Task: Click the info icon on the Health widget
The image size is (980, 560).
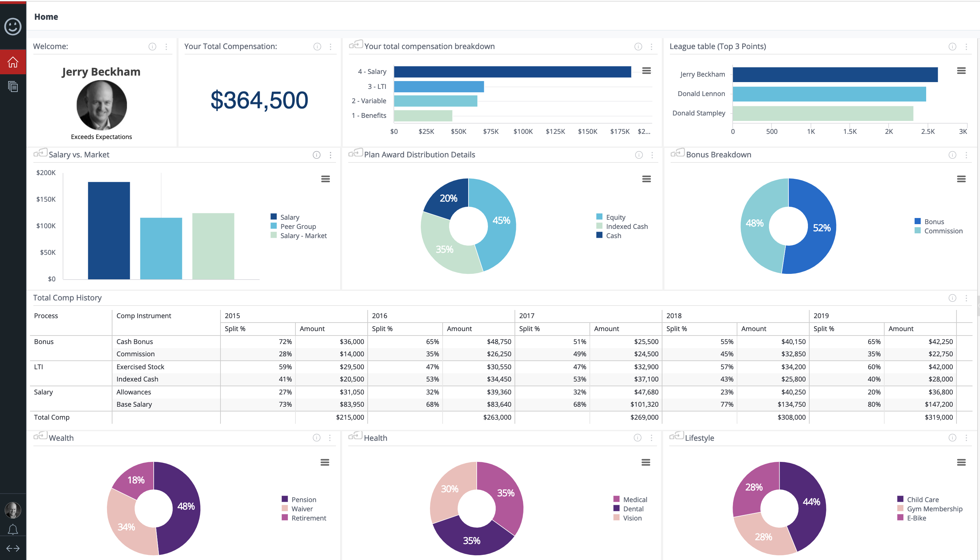Action: coord(638,438)
